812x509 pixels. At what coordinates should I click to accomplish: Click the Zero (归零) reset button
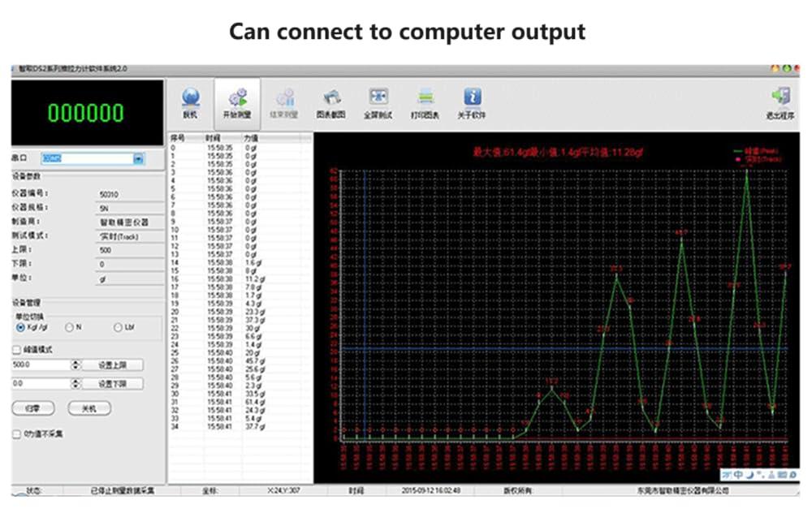click(33, 409)
